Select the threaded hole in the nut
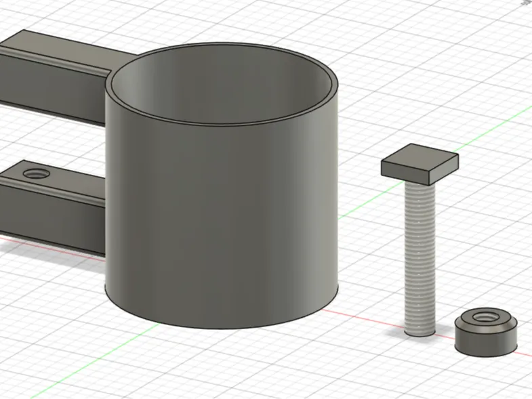This screenshot has width=532, height=399. pos(486,318)
